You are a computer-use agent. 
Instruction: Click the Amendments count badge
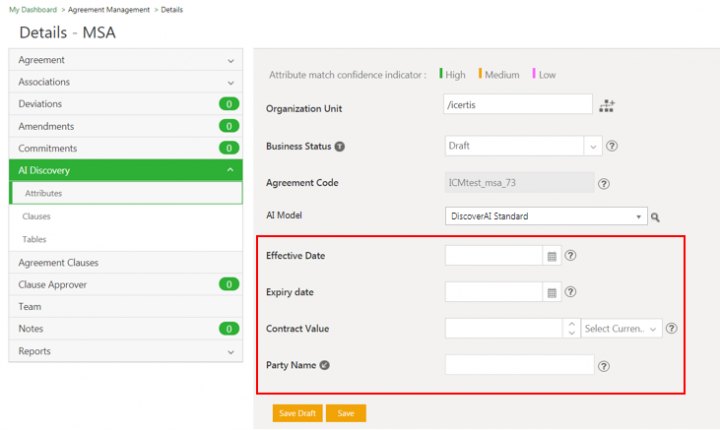click(229, 126)
